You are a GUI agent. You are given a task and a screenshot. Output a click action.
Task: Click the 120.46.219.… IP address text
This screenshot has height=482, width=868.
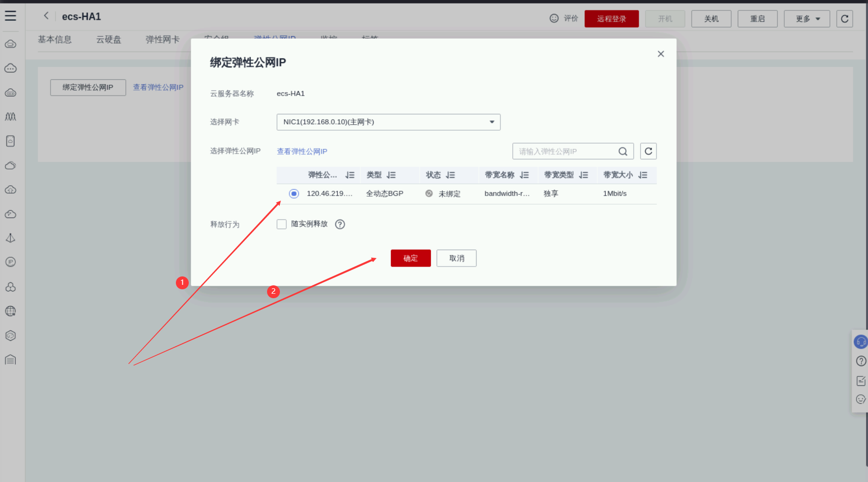(329, 194)
